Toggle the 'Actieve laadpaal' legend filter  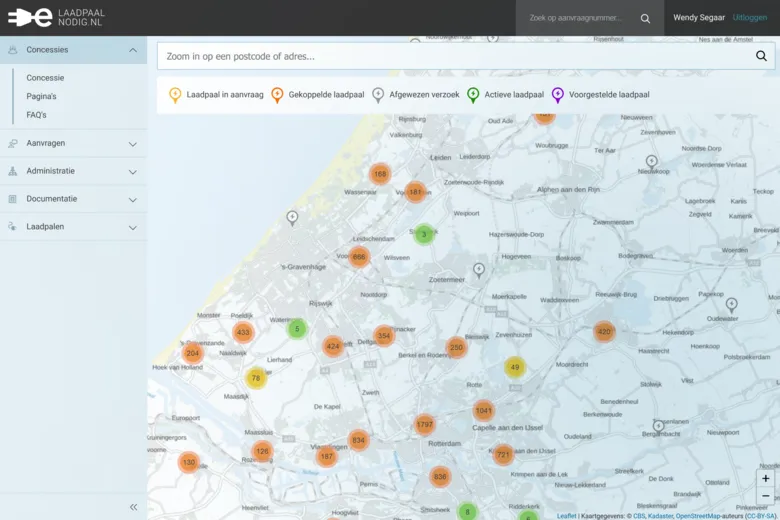click(x=506, y=95)
